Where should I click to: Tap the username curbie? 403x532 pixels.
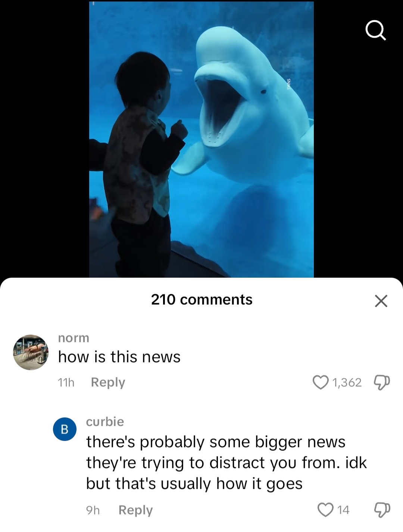point(105,422)
